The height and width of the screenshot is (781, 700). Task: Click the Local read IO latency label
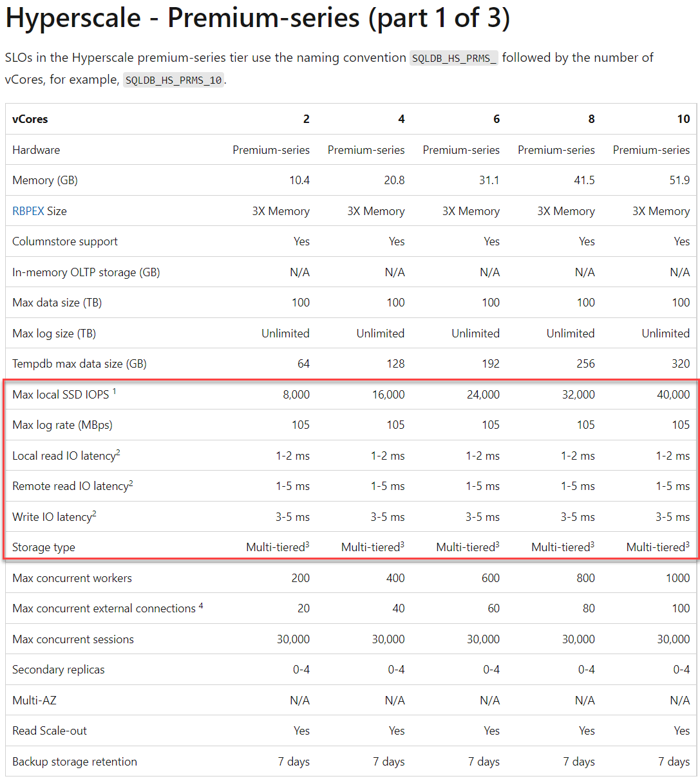66,455
